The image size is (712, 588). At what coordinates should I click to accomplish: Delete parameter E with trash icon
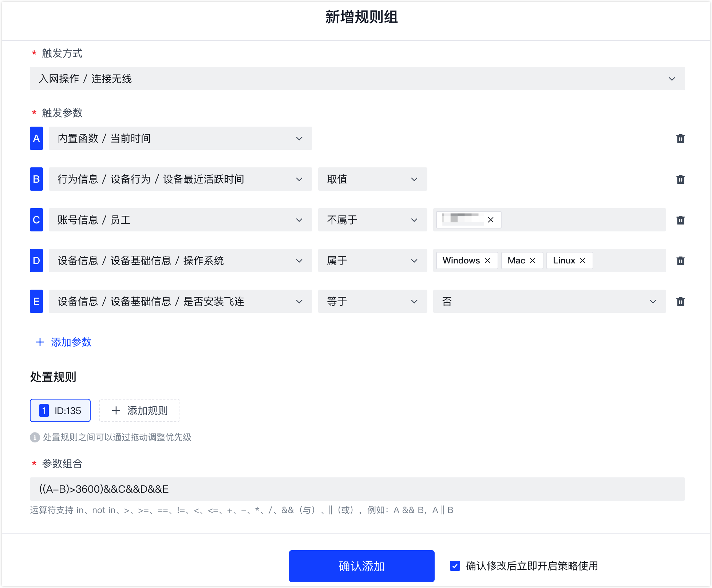tap(680, 302)
